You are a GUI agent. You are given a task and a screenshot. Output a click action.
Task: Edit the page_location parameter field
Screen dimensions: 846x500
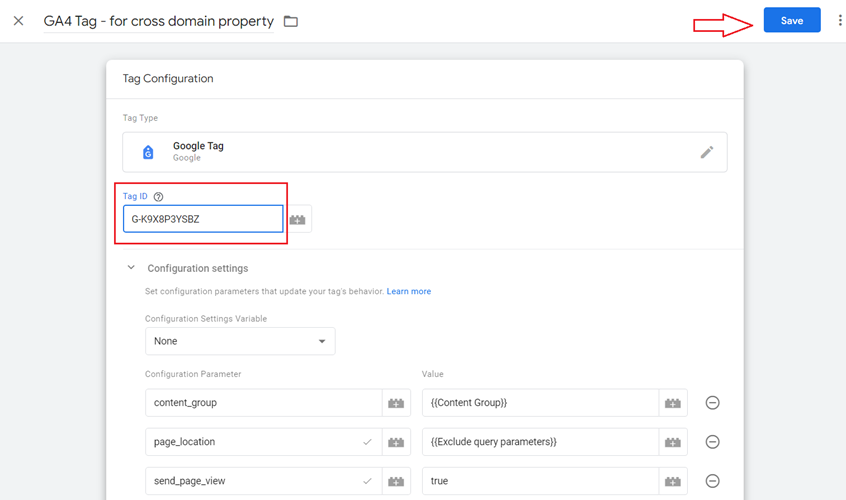(x=264, y=442)
